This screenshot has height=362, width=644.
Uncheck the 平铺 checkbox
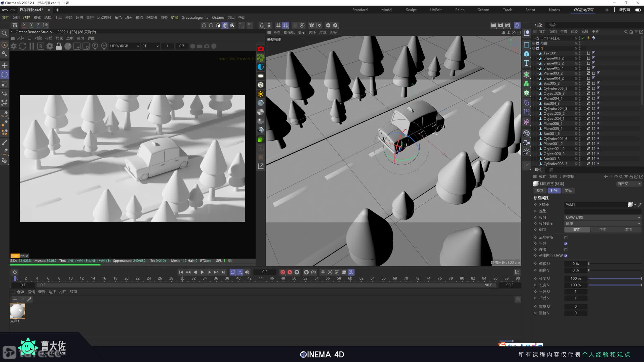point(566,244)
